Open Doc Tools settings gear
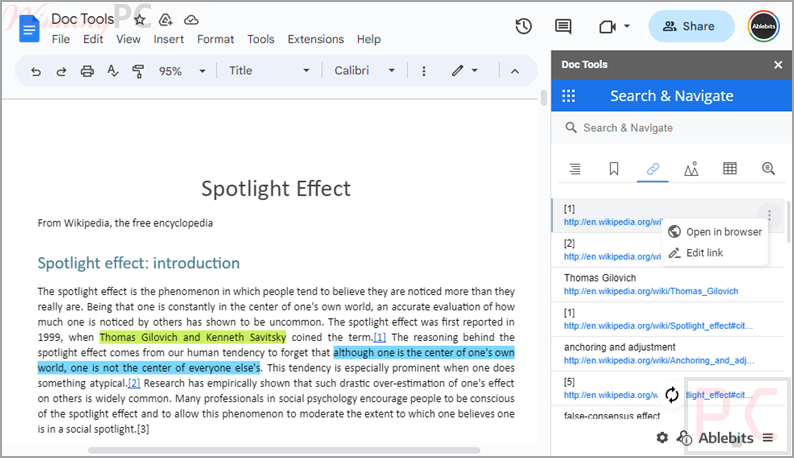 point(662,437)
